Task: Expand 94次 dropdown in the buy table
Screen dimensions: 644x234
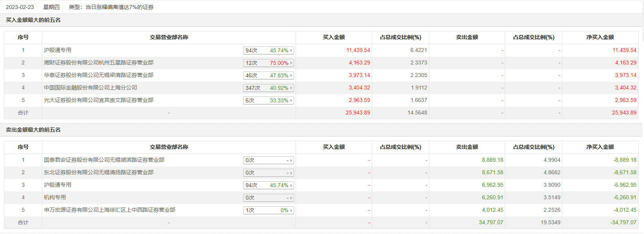Action: pos(291,50)
